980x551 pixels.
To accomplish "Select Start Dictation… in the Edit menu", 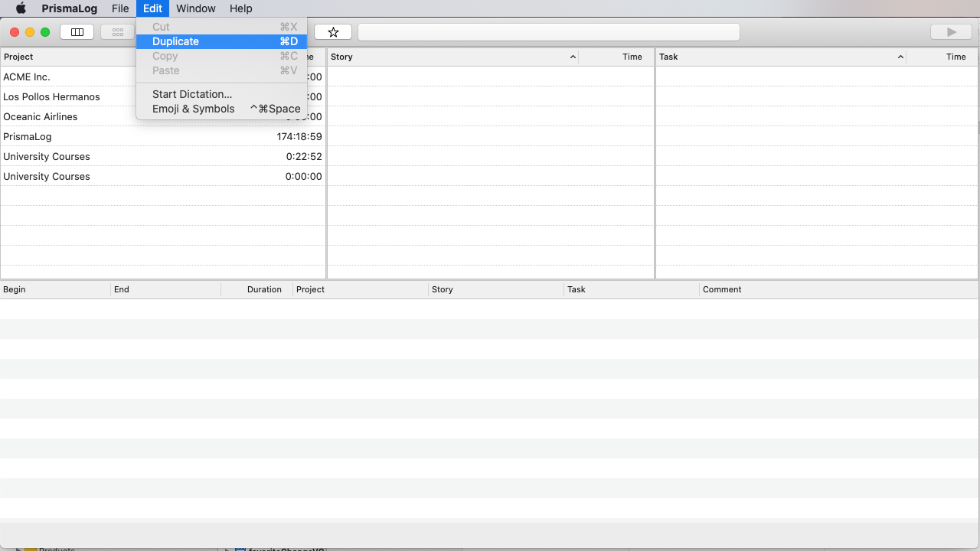I will 222,94.
